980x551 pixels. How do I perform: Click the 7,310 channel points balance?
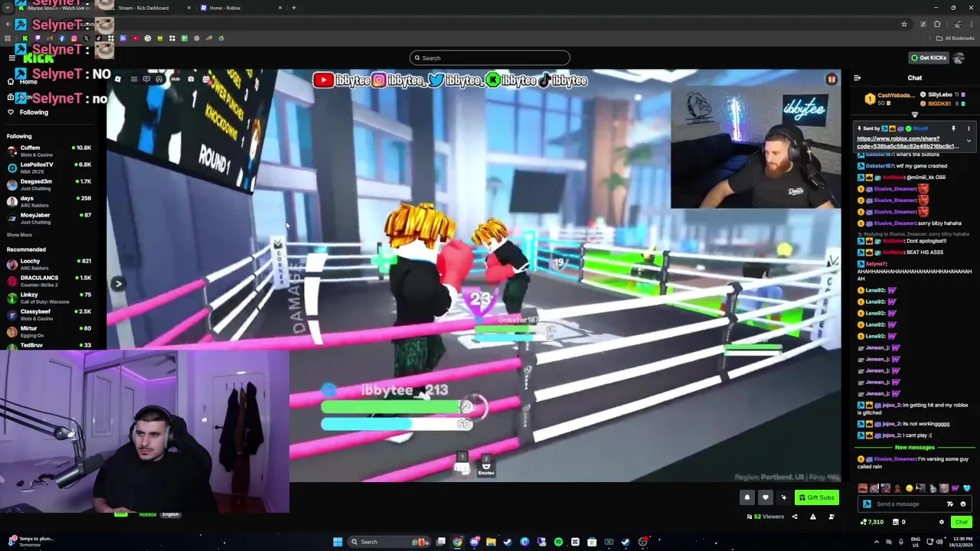(x=872, y=522)
